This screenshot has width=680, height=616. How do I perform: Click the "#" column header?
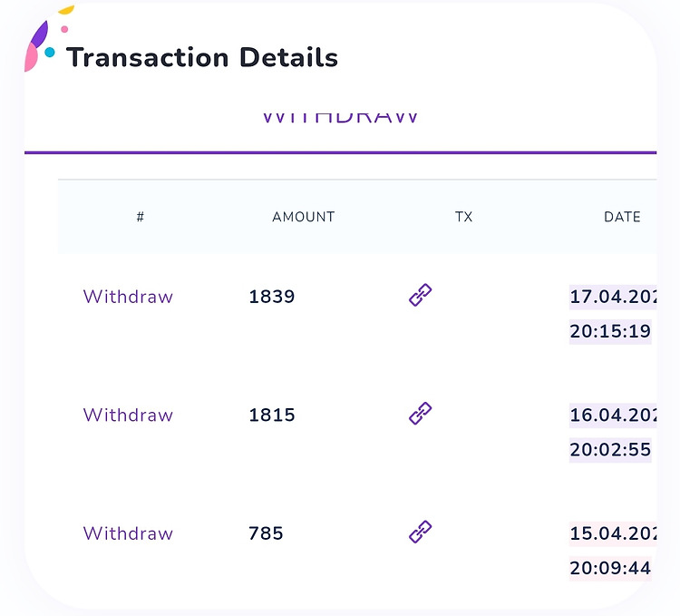[x=141, y=217]
